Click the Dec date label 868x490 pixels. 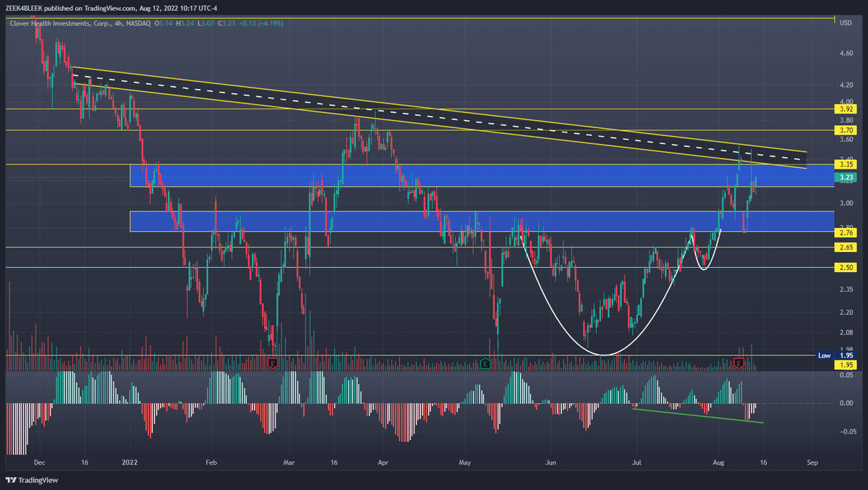coord(39,461)
